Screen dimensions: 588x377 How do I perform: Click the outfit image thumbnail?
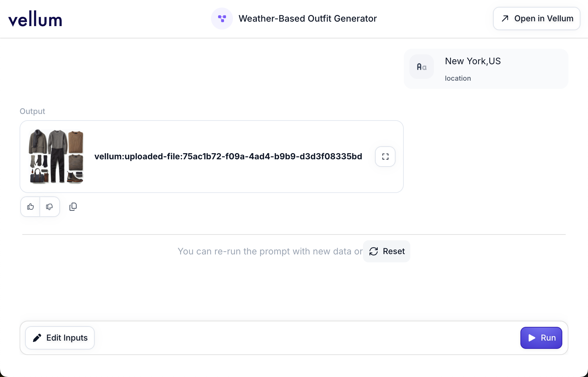pos(56,157)
